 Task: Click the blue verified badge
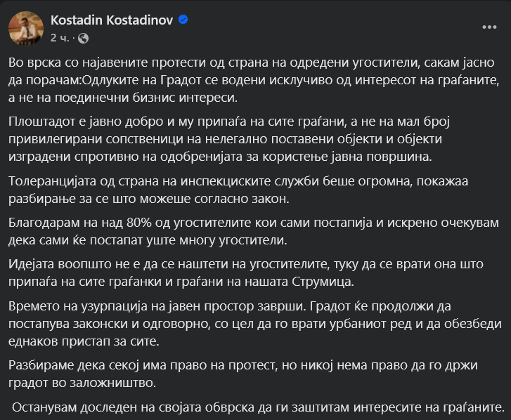click(183, 20)
